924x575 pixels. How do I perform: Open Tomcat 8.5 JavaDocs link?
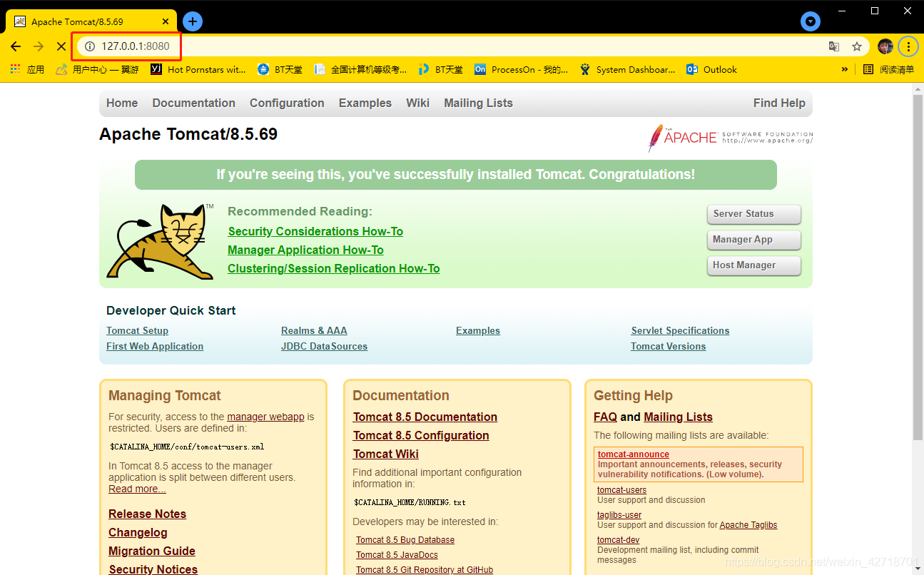[x=397, y=555]
